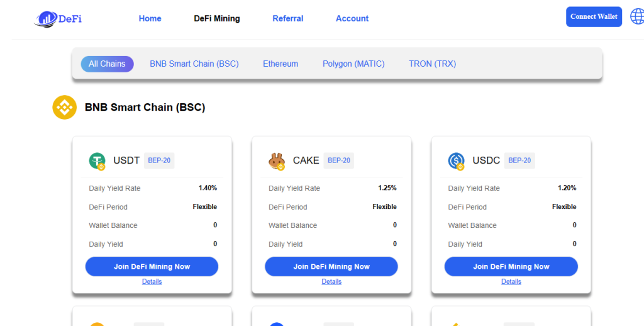
Task: Open the Home nav item
Action: (150, 18)
